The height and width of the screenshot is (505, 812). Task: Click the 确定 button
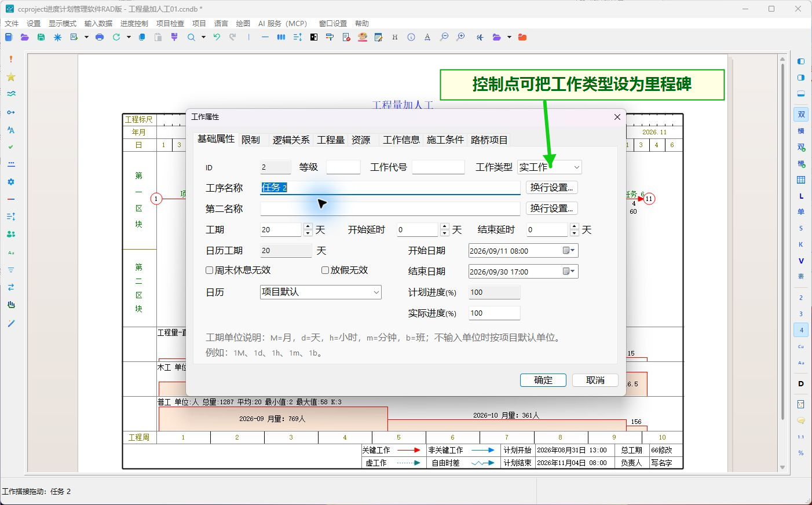pos(543,380)
